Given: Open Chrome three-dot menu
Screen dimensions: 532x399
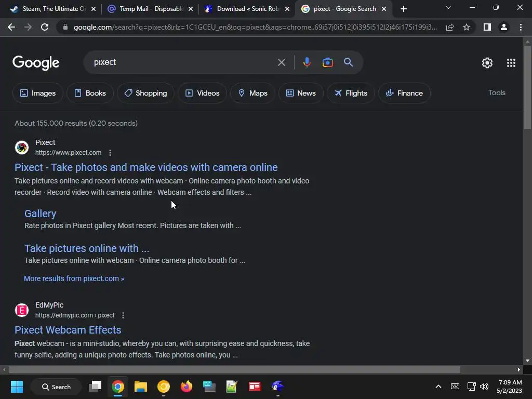Looking at the screenshot, I should [521, 27].
